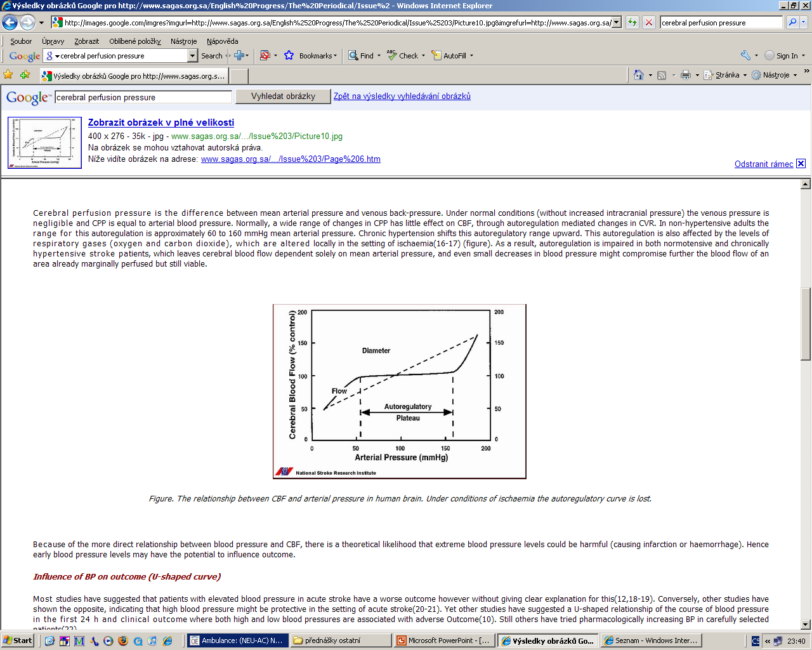Image resolution: width=812 pixels, height=650 pixels.
Task: Click the Start button
Action: click(17, 641)
